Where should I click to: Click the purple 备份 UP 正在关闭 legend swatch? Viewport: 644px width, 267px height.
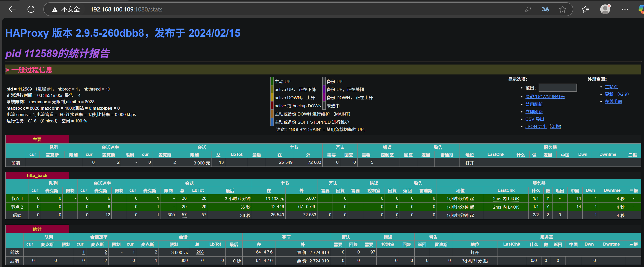pos(324,90)
